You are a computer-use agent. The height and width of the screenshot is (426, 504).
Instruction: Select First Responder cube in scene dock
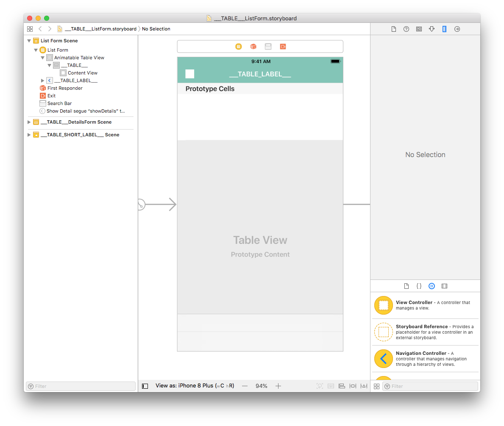(253, 47)
